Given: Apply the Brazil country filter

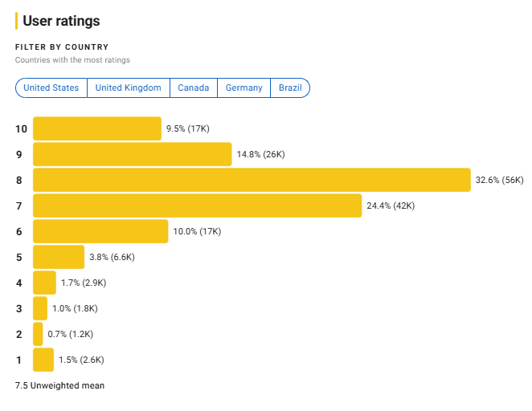Looking at the screenshot, I should click(290, 88).
